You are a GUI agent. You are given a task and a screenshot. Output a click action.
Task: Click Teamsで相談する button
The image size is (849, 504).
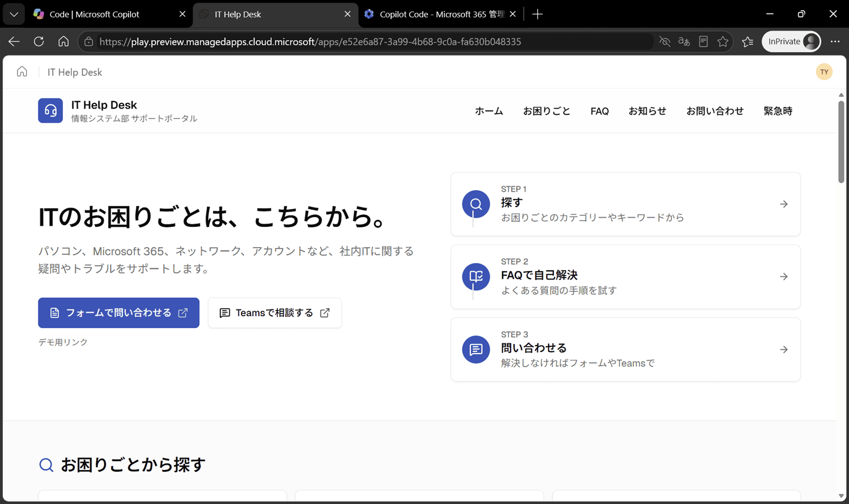click(275, 313)
